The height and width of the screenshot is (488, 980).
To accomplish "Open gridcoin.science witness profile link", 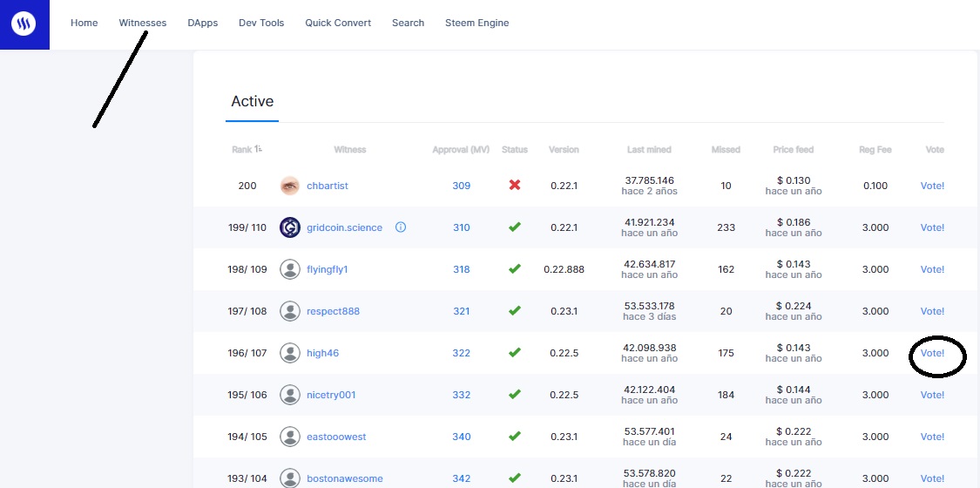I will point(344,227).
